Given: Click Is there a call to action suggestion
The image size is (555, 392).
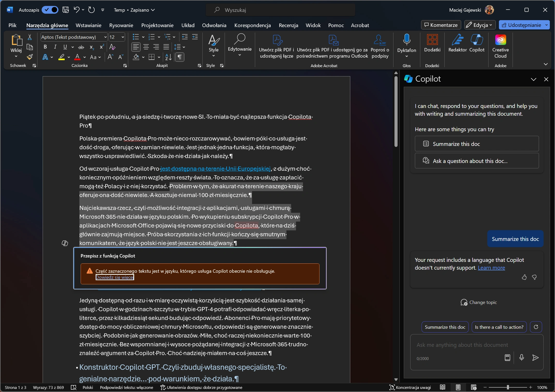Looking at the screenshot, I should point(499,327).
